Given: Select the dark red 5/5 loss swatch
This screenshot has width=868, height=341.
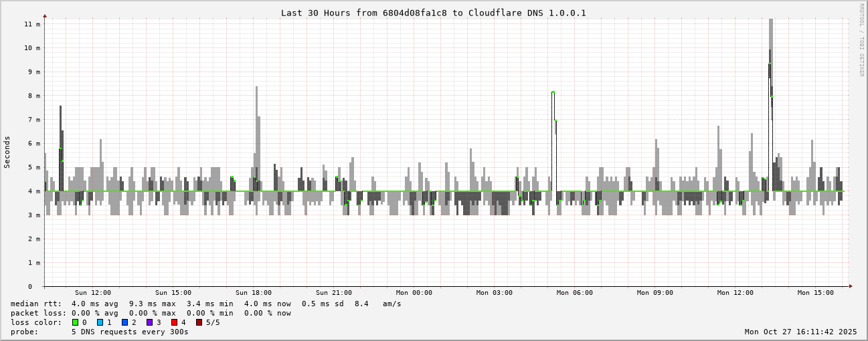Looking at the screenshot, I should [199, 322].
